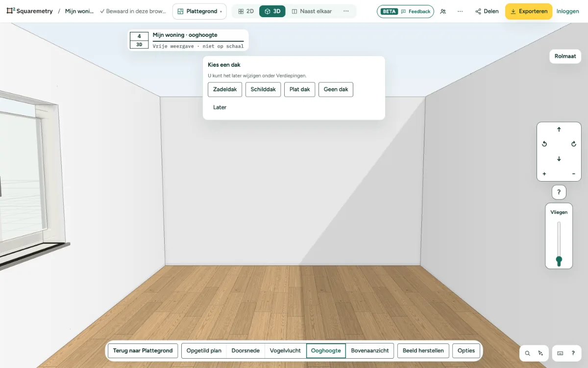This screenshot has height=368, width=588.
Task: Choose the Schilddak roof
Action: coord(263,90)
